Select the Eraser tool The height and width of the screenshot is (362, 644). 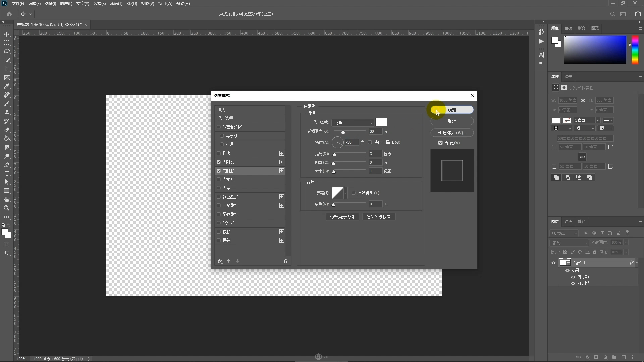coord(7,130)
